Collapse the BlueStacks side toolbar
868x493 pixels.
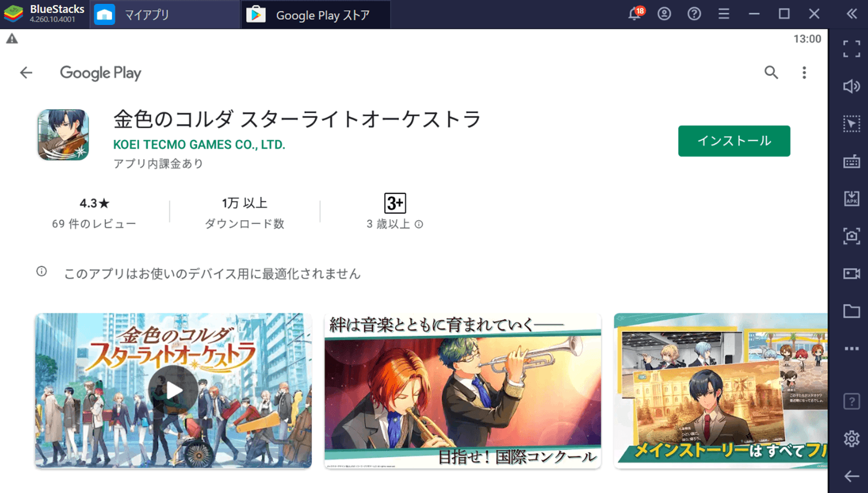[852, 14]
